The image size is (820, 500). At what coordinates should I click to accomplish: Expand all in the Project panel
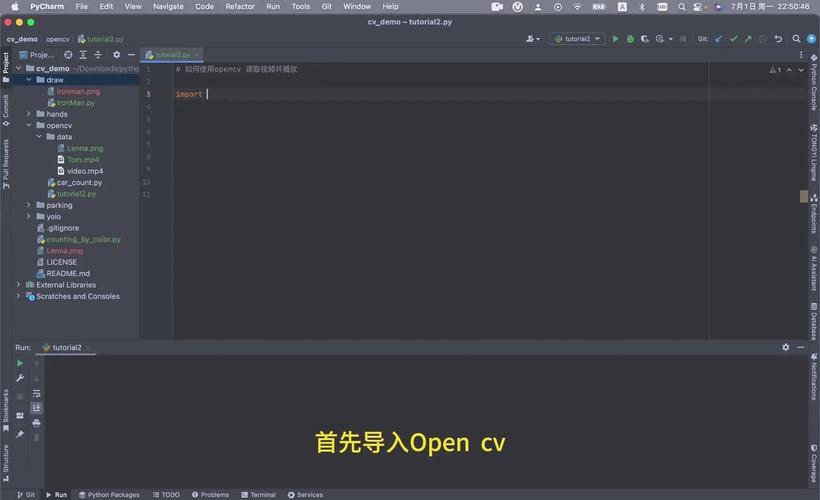click(83, 54)
